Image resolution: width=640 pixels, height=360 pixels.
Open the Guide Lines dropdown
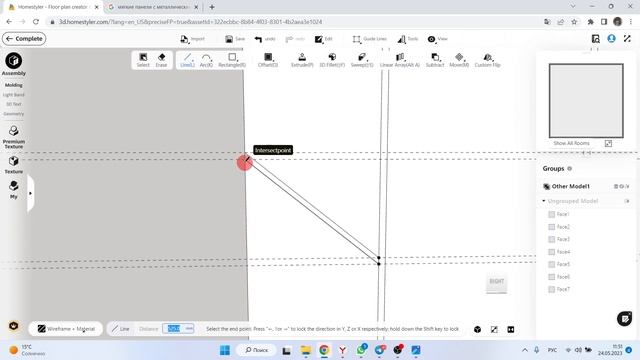(370, 39)
